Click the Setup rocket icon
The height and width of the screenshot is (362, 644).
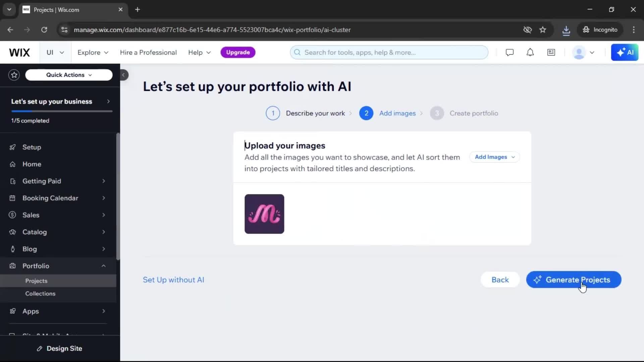tap(13, 147)
